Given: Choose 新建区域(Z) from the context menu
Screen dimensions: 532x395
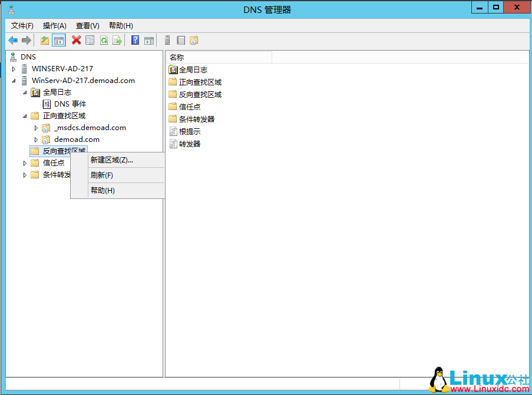Looking at the screenshot, I should (111, 160).
